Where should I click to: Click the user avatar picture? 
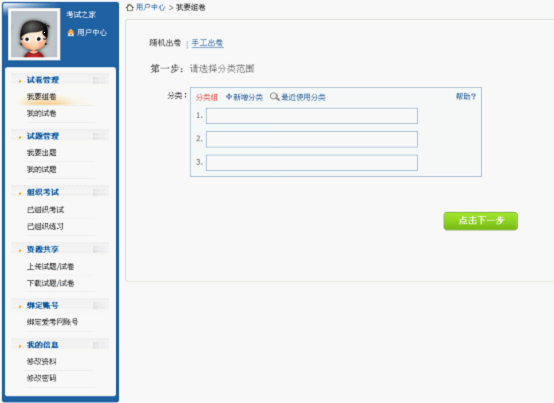34,34
